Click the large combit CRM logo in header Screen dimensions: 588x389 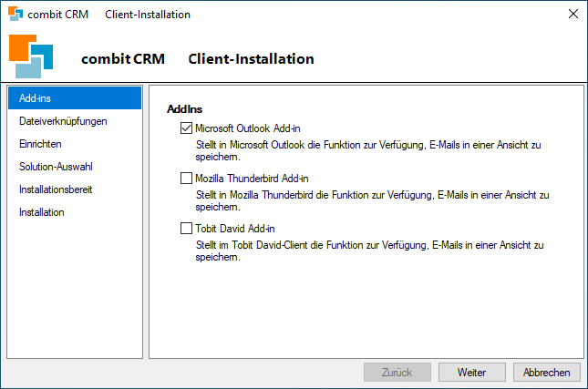pos(31,56)
